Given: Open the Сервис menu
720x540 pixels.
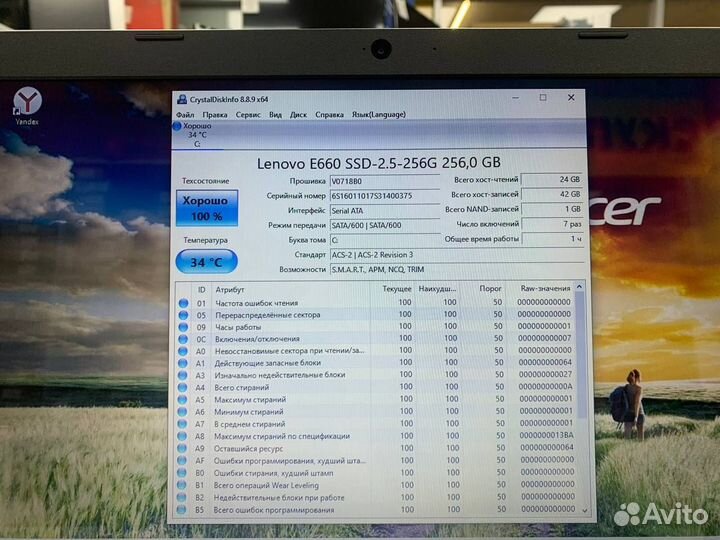Looking at the screenshot, I should coord(248,114).
